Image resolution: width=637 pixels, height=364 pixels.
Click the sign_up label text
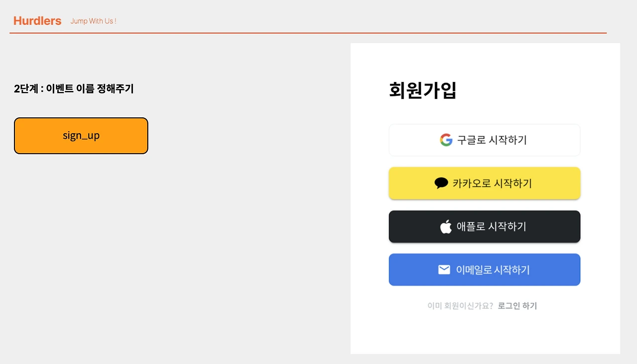click(x=81, y=135)
